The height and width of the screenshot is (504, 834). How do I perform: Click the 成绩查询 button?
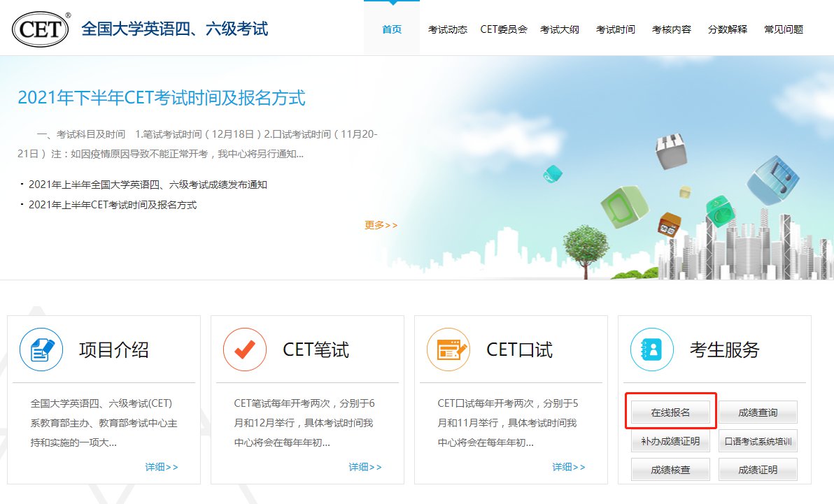(758, 412)
